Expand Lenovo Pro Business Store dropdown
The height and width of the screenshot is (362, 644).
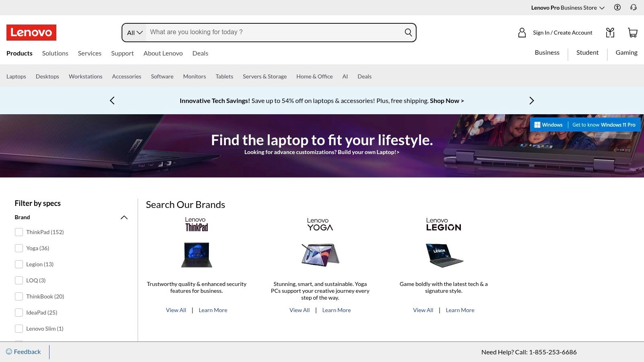[x=568, y=8]
